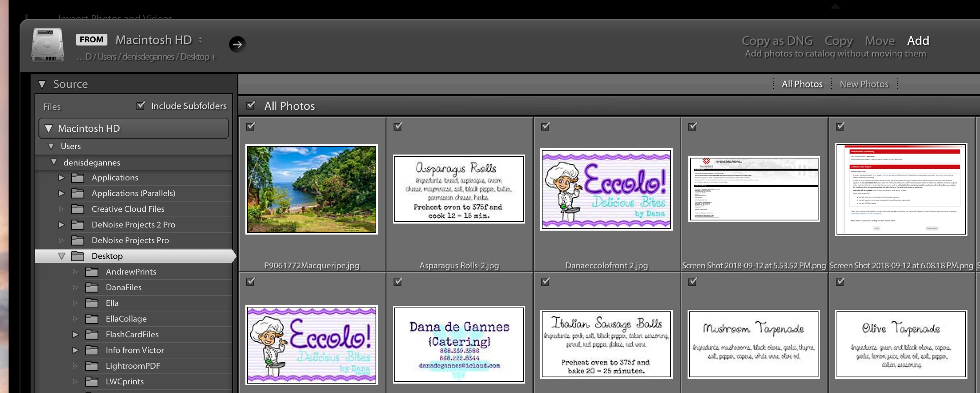The width and height of the screenshot is (980, 393).
Task: Toggle the Include Subfolders checkbox
Action: [x=141, y=106]
